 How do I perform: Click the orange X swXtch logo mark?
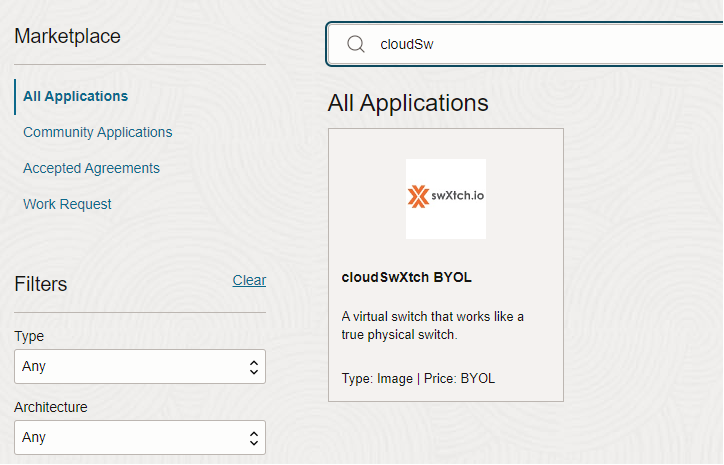point(418,197)
